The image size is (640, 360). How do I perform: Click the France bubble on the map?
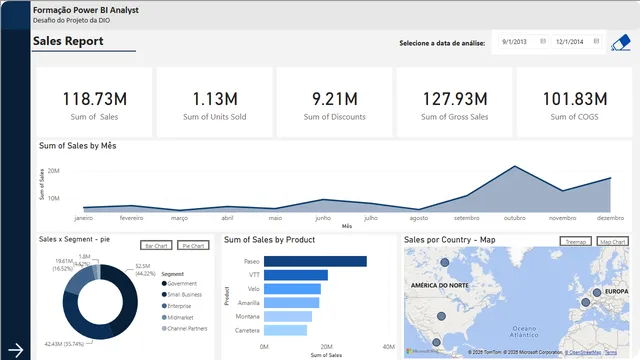(586, 302)
